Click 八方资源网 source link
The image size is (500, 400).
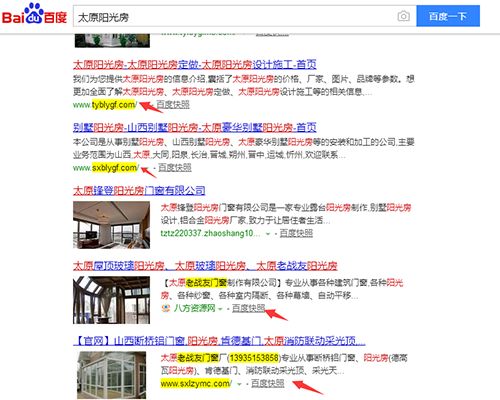[194, 308]
